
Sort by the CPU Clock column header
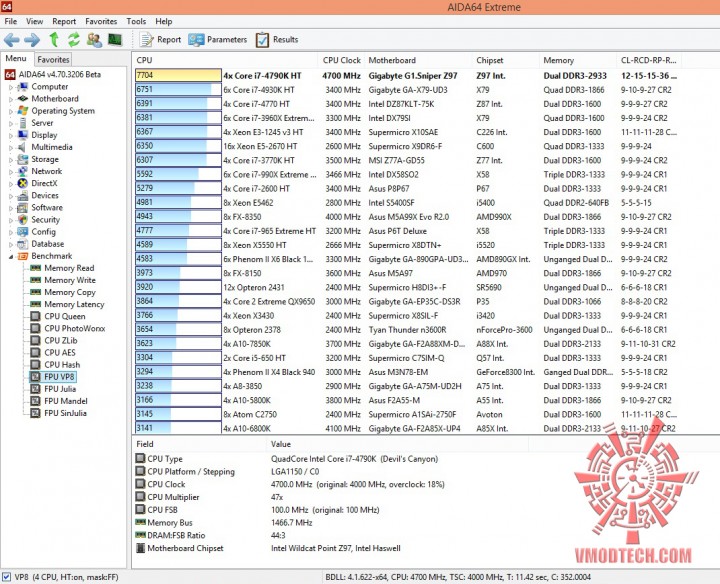[x=341, y=60]
